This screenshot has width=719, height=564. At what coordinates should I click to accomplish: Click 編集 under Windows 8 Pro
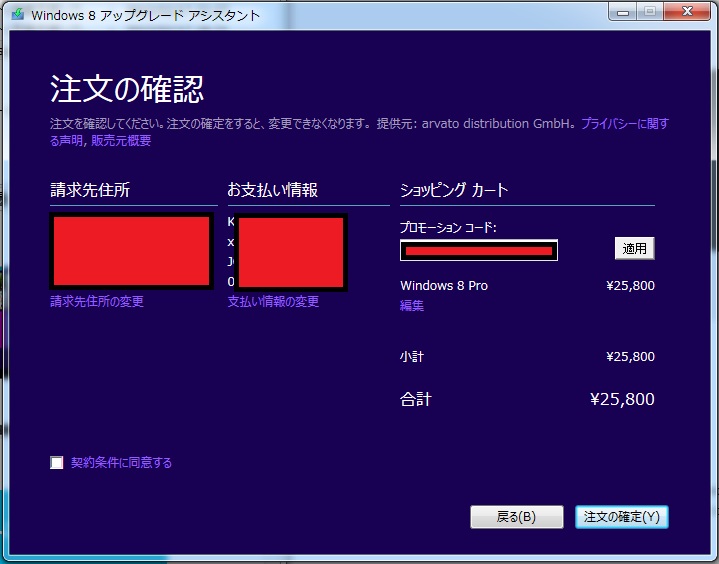coord(412,305)
